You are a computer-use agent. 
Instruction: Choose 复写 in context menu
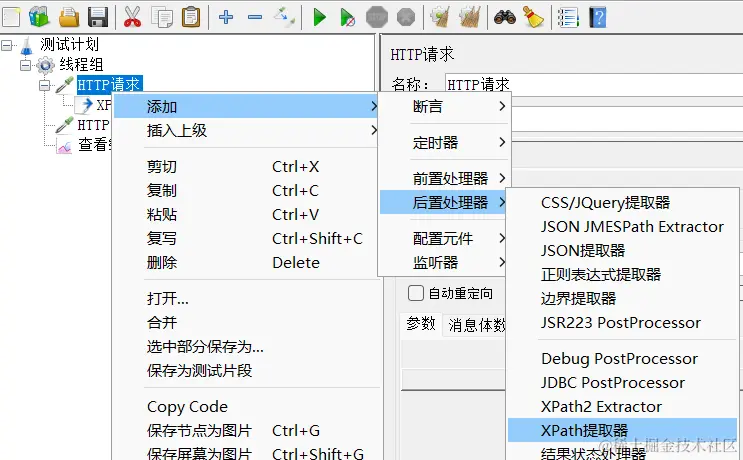(246, 238)
